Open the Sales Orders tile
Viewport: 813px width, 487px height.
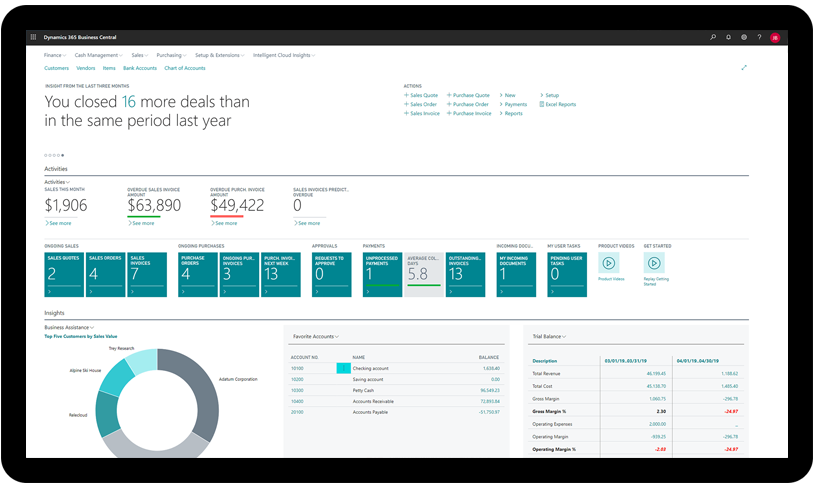(x=106, y=275)
